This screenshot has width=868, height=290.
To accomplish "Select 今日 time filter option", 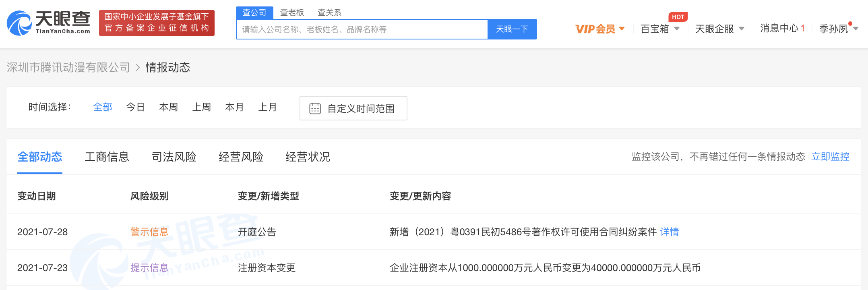I will tap(135, 107).
